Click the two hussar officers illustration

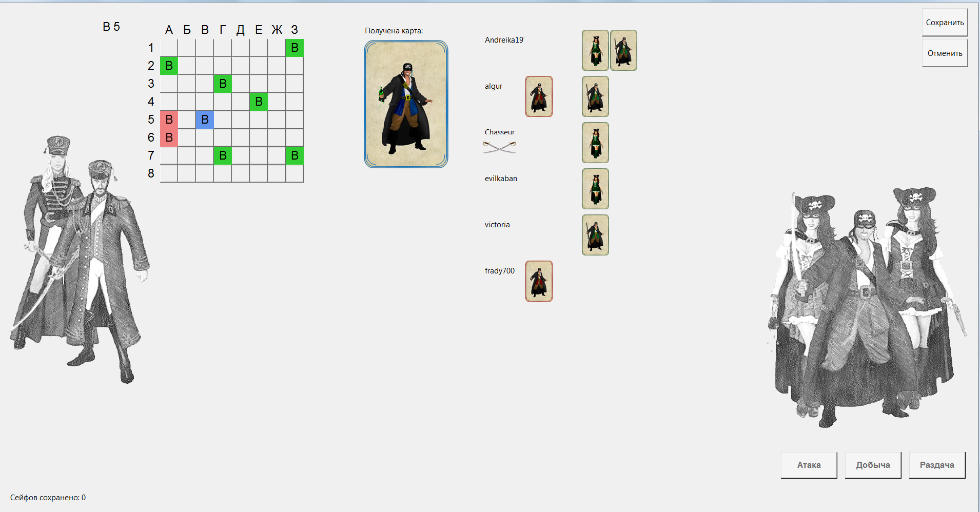[x=80, y=259]
